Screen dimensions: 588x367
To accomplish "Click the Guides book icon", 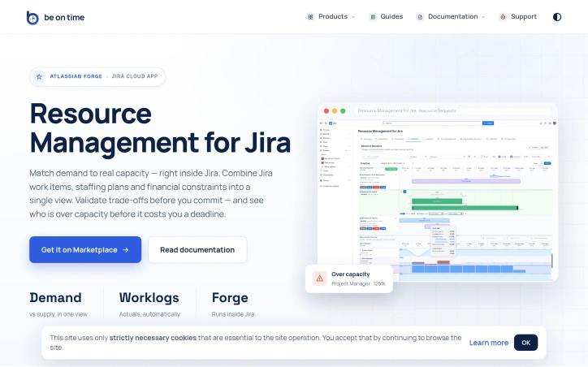I will 373,17.
